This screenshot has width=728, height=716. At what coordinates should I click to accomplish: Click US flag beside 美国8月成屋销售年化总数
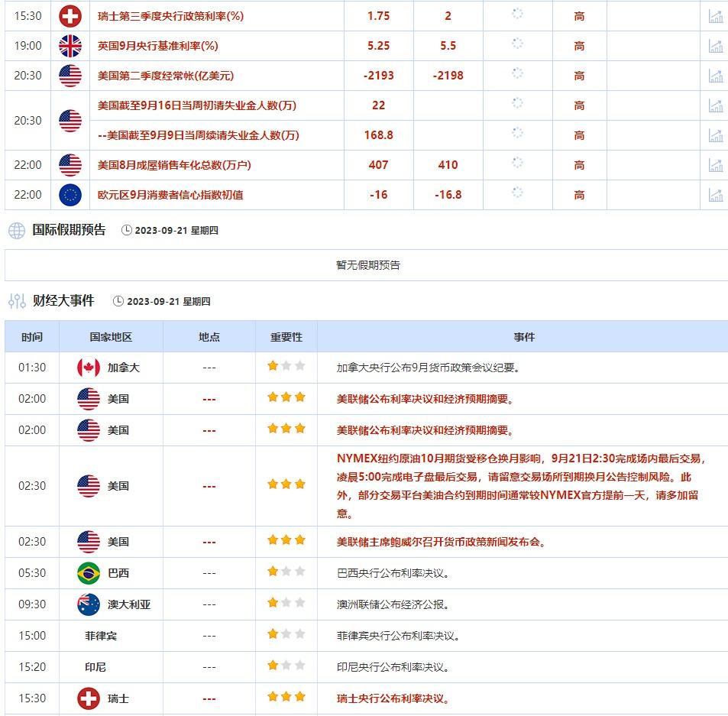point(70,165)
